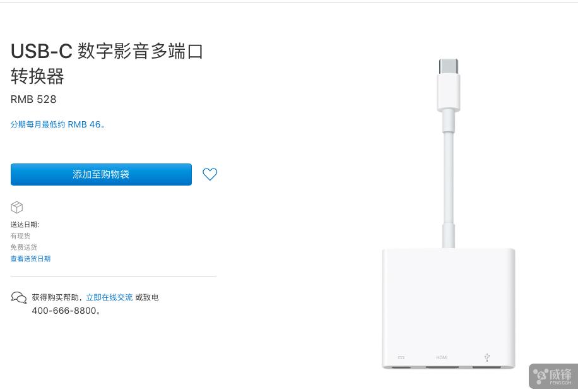The width and height of the screenshot is (578, 392).
Task: Add the adapter to favorites via heart icon
Action: (209, 174)
